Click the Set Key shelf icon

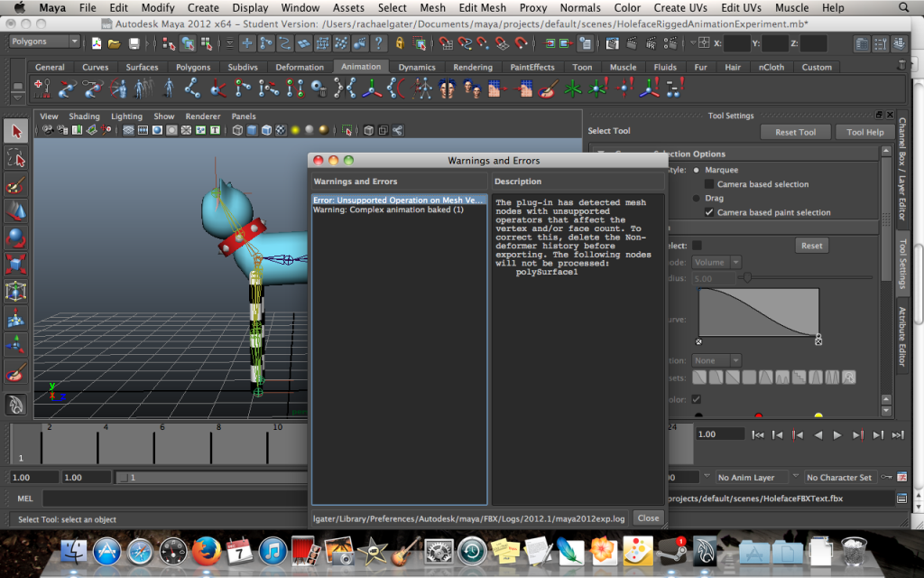tap(42, 88)
